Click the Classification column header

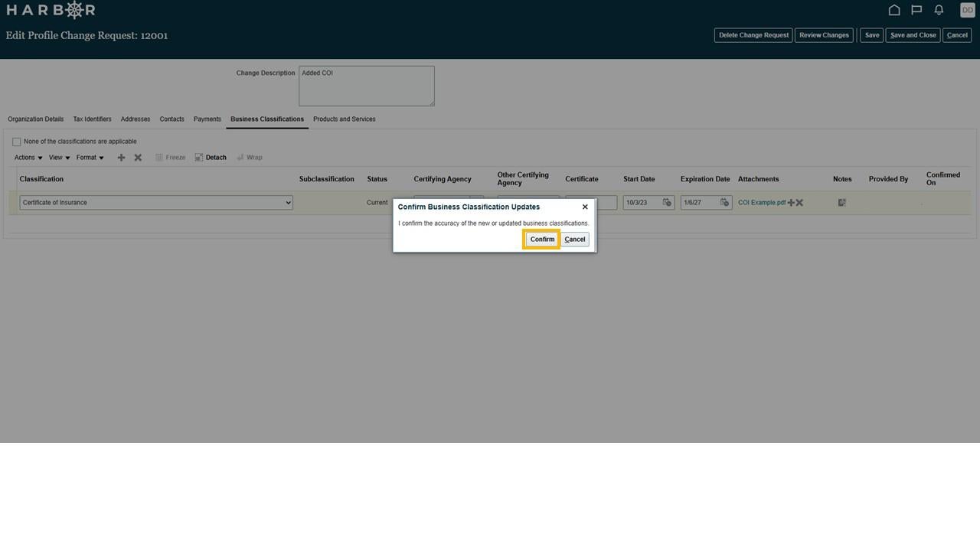coord(41,179)
